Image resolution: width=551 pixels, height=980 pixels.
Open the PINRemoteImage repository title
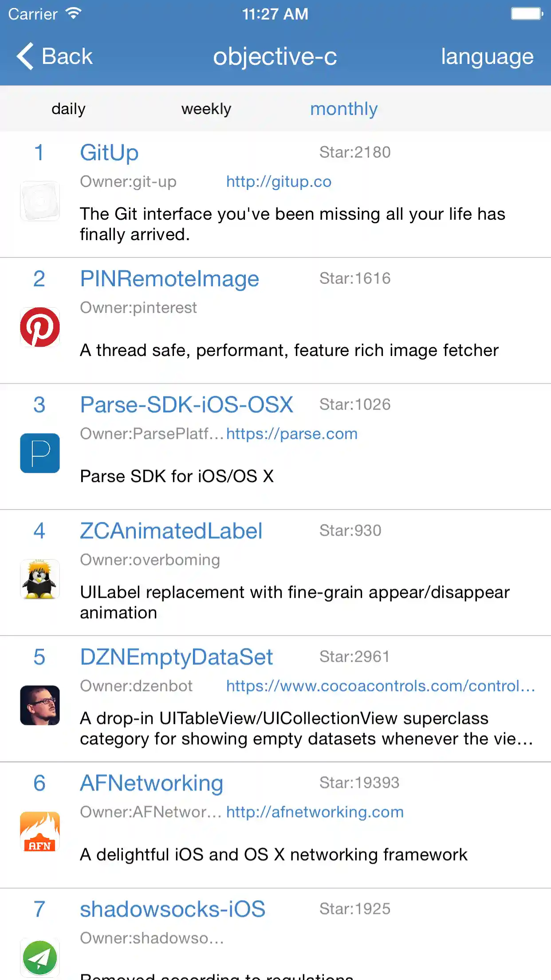169,279
